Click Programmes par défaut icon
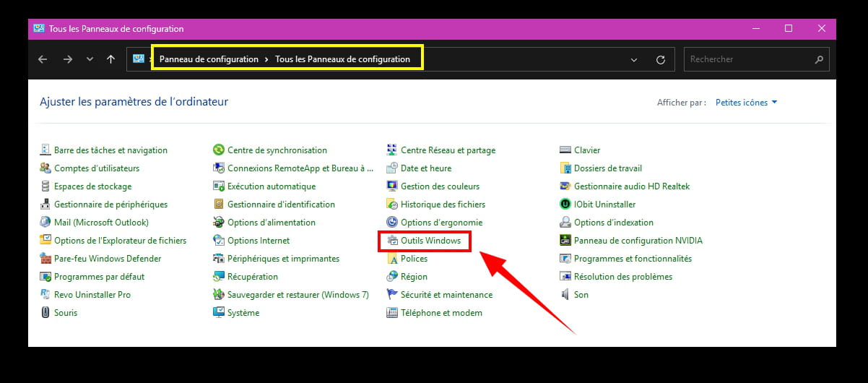The image size is (868, 383). (45, 277)
